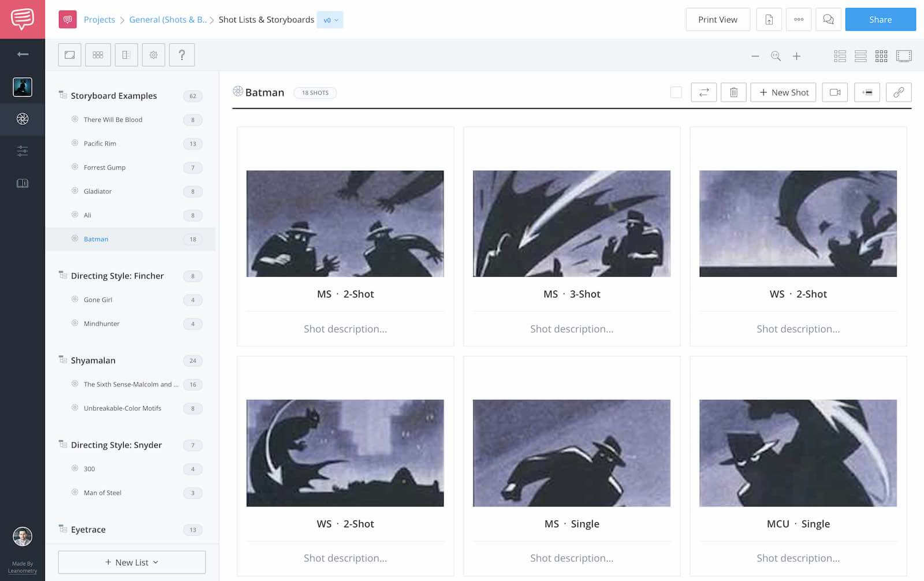Click the question mark help icon
The width and height of the screenshot is (924, 581).
182,55
